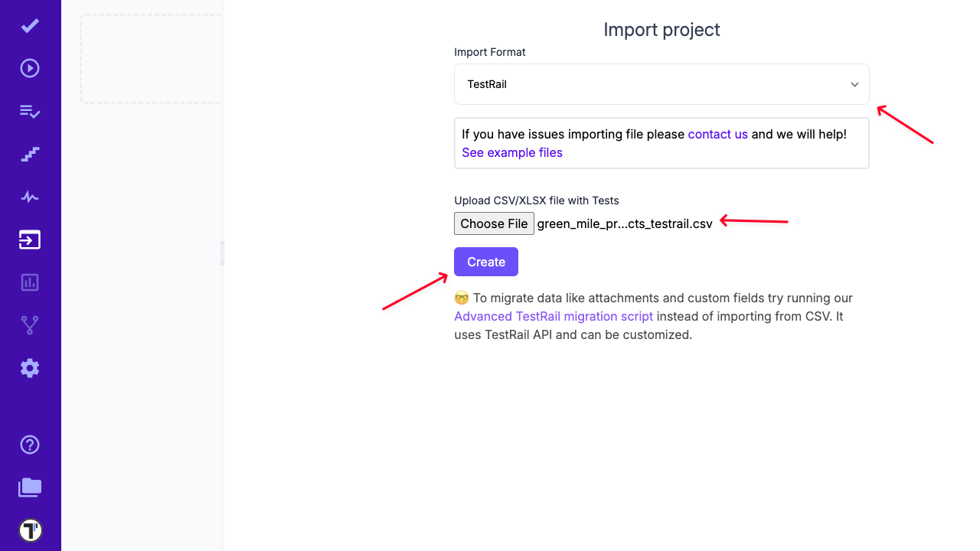Open the Import Format dropdown showing TestRail
Image resolution: width=980 pixels, height=551 pixels.
coord(661,84)
